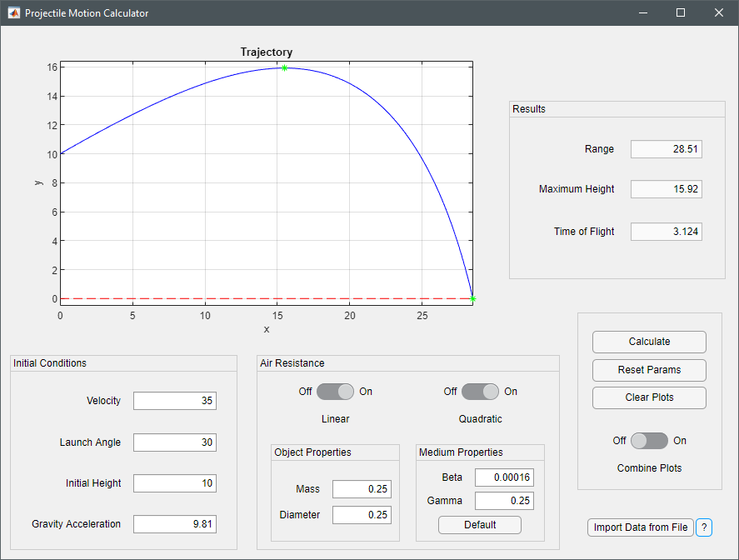This screenshot has height=560, width=739.
Task: Click the Beta value field
Action: point(504,477)
